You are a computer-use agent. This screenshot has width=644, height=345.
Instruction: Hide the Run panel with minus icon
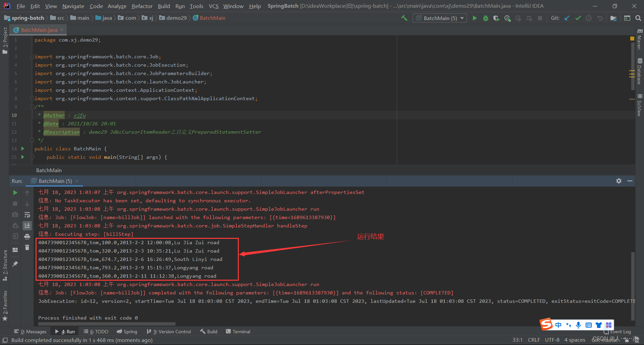(630, 181)
